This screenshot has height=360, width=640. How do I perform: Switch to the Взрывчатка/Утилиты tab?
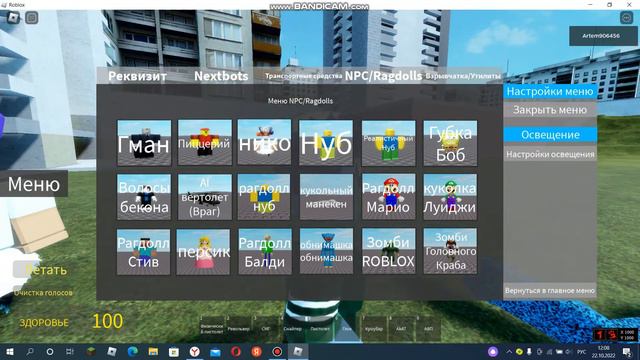tap(463, 76)
